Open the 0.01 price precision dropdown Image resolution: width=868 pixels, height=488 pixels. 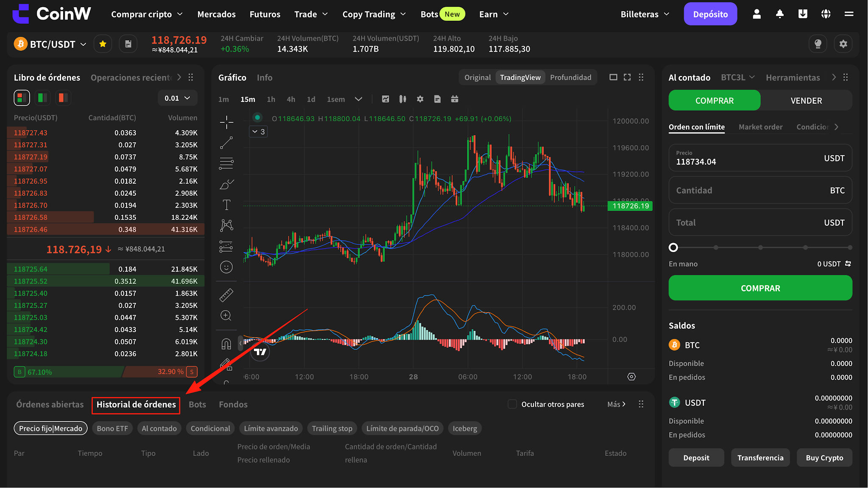coord(177,98)
